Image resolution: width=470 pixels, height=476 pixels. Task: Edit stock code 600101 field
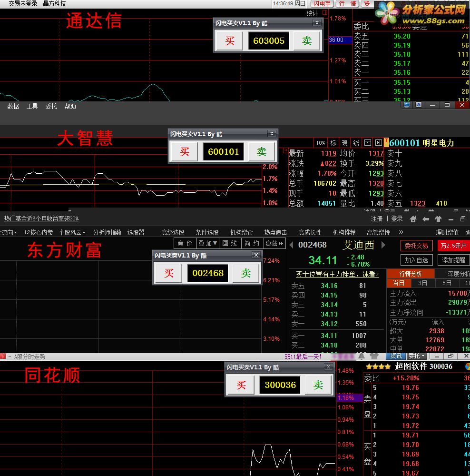pos(223,151)
